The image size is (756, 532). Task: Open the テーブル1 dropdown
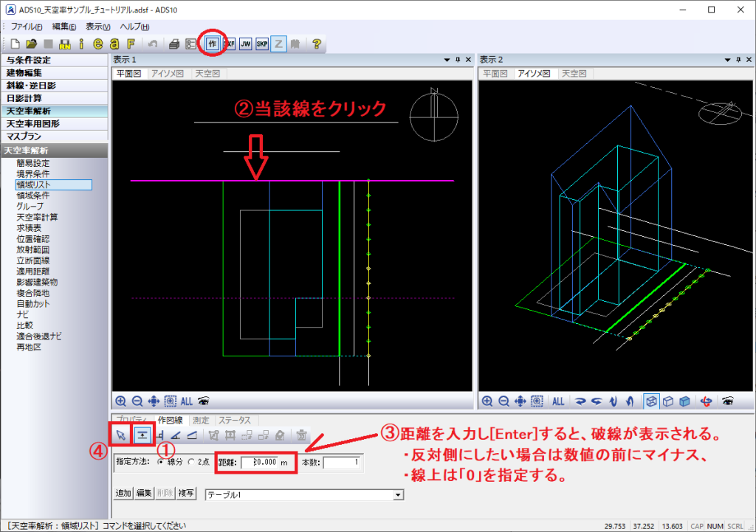[x=398, y=495]
